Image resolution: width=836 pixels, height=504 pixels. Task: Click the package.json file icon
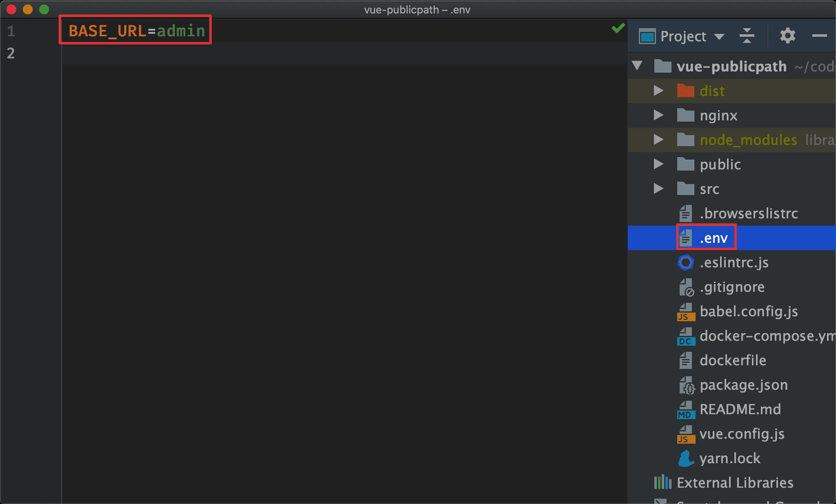(687, 385)
